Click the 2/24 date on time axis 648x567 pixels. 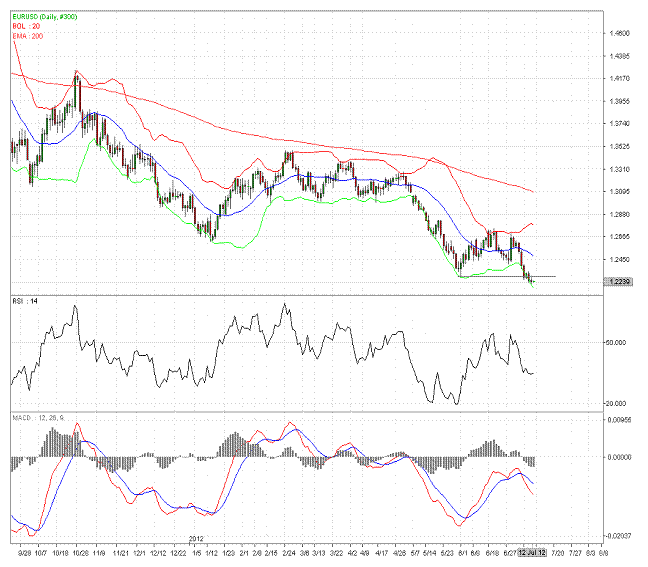pyautogui.click(x=288, y=551)
